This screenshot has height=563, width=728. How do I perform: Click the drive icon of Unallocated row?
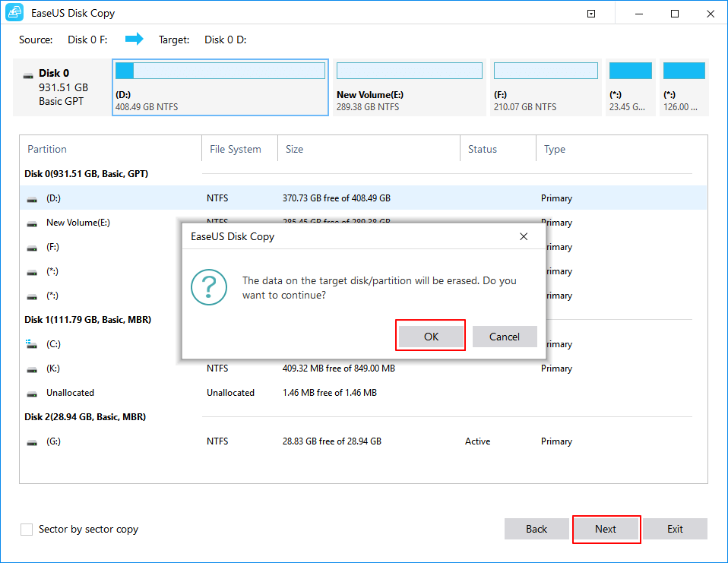pyautogui.click(x=32, y=394)
